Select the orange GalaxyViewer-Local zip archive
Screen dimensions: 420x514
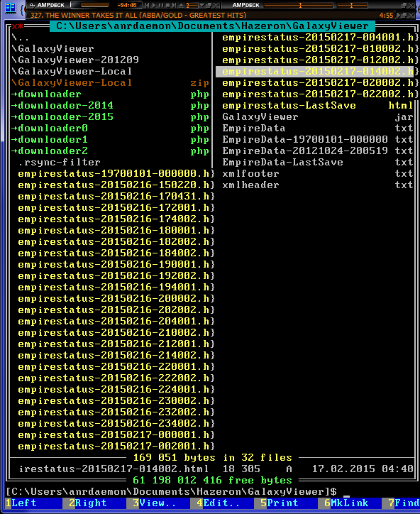tap(111, 83)
